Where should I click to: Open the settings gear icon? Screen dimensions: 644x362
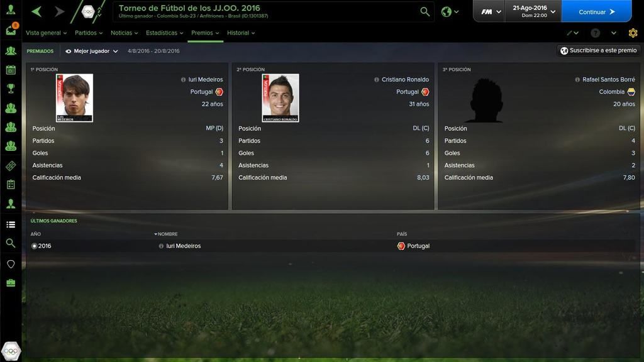(633, 33)
